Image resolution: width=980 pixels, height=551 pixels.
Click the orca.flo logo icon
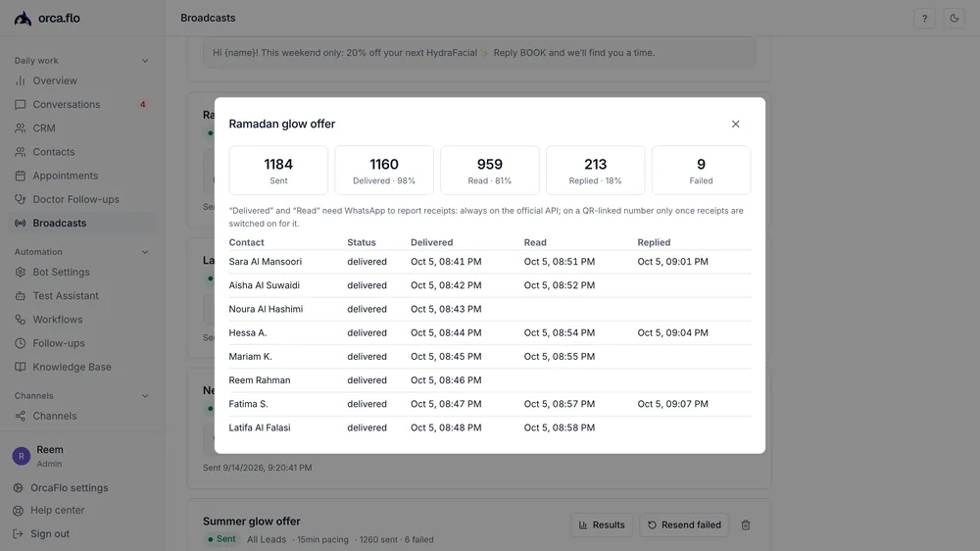(x=24, y=18)
